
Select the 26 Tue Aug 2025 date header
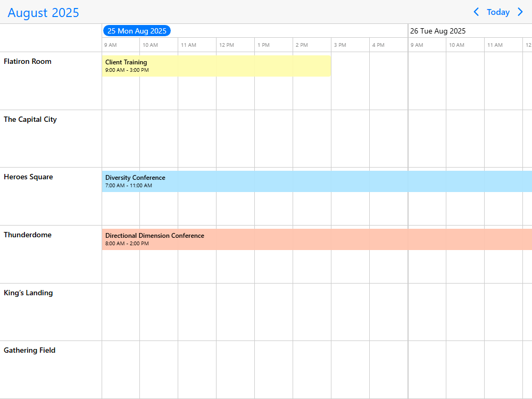tap(438, 31)
